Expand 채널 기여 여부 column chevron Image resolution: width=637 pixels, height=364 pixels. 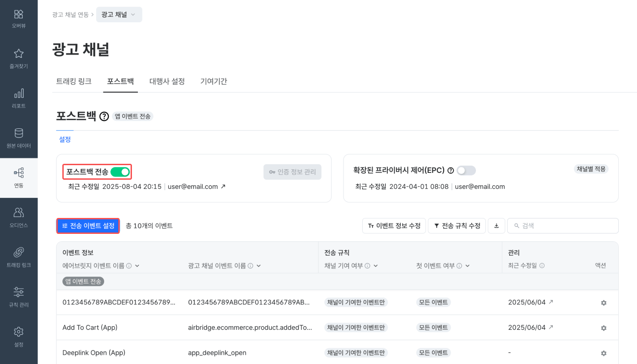pos(375,266)
